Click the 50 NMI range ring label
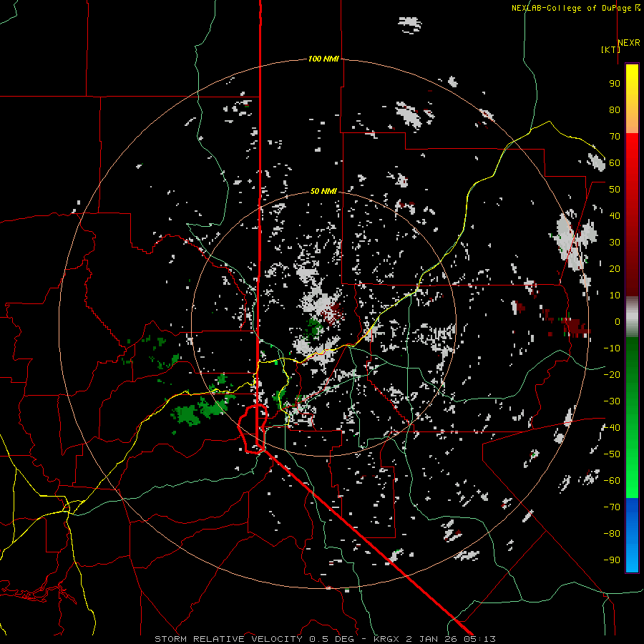This screenshot has width=644, height=644. pos(323,191)
